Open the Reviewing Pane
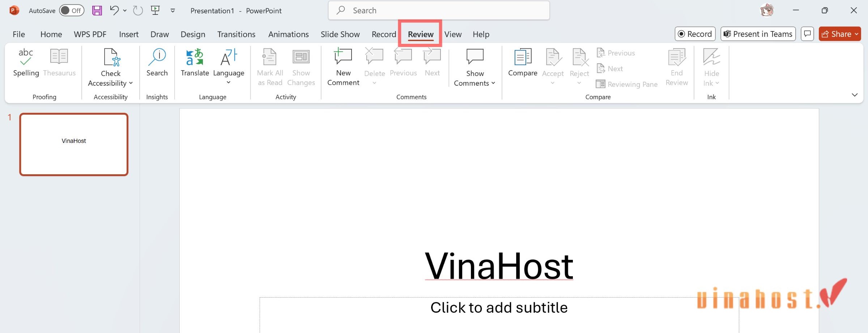Screen dimensions: 868x333 [627, 84]
